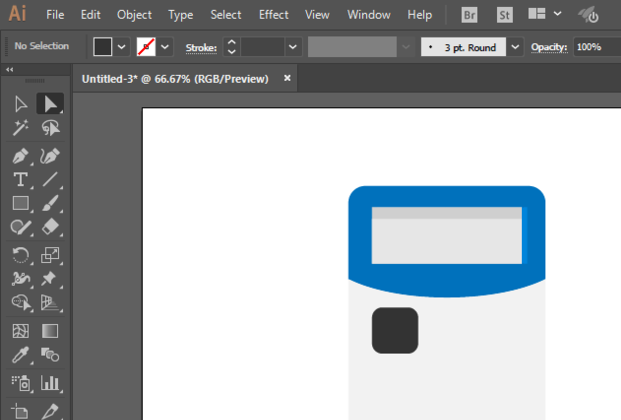The image size is (621, 420).
Task: Choose the Lasso tool
Action: (x=50, y=128)
